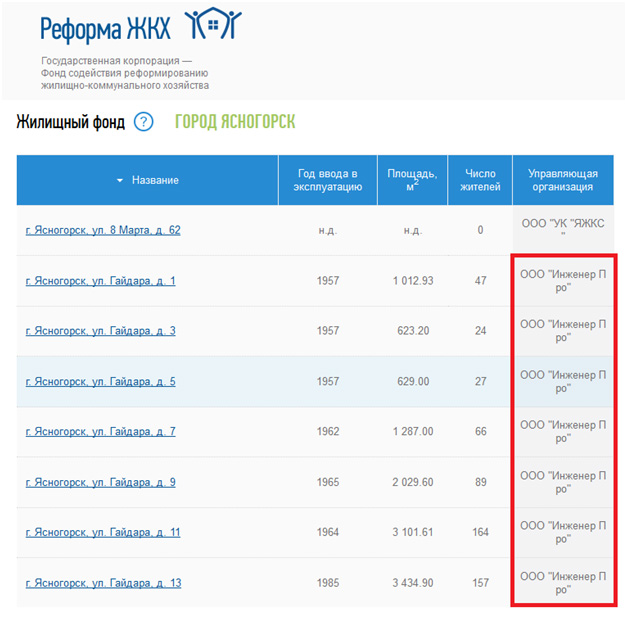Open address ул. Гайдара, д. 9
627x619 pixels.
point(100,482)
